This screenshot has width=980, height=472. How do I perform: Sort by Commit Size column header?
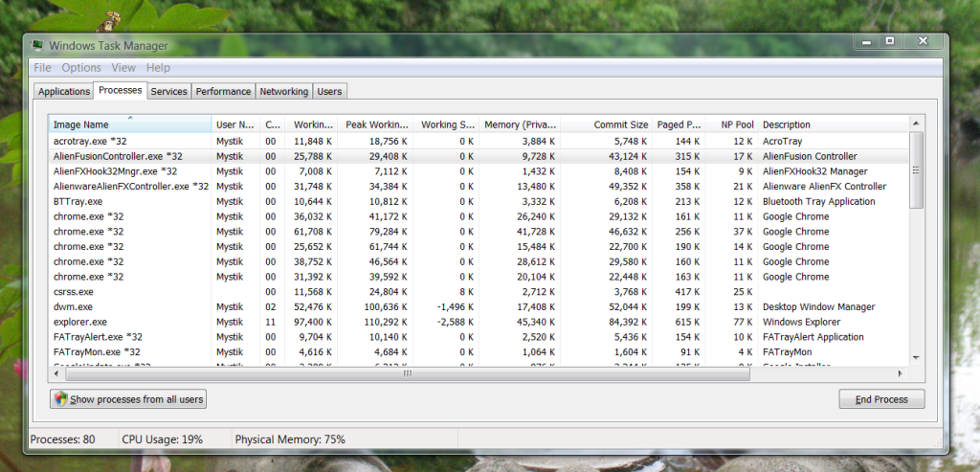(x=606, y=124)
